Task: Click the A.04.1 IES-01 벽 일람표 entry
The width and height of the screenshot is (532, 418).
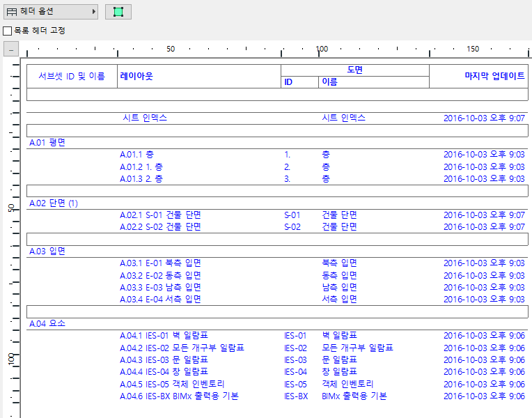Action: (x=164, y=336)
